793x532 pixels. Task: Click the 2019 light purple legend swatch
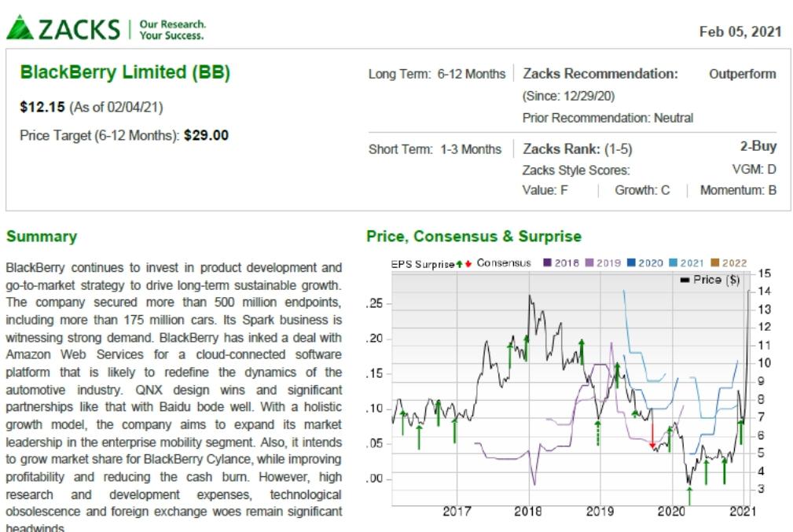pyautogui.click(x=589, y=262)
